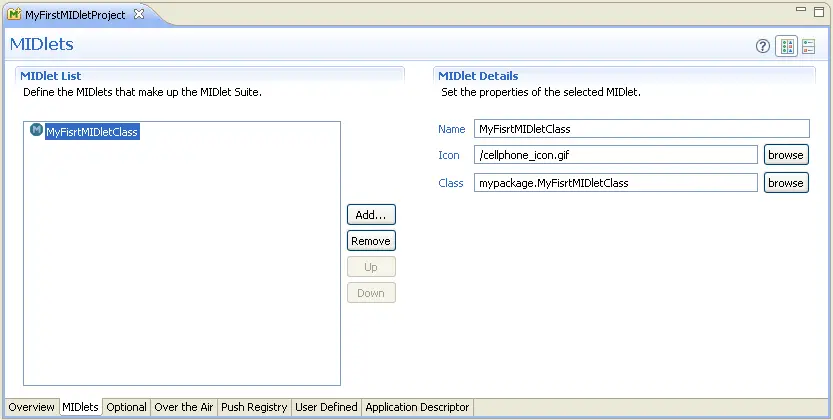Switch to vertical layout orientation icon
Screen dimensions: 833x420
pos(809,47)
